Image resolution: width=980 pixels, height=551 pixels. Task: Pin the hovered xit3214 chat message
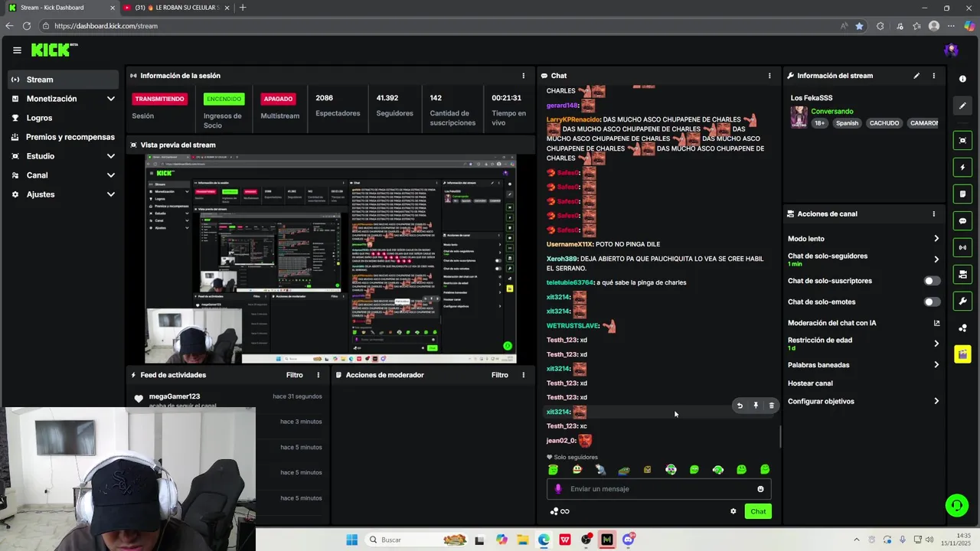755,406
